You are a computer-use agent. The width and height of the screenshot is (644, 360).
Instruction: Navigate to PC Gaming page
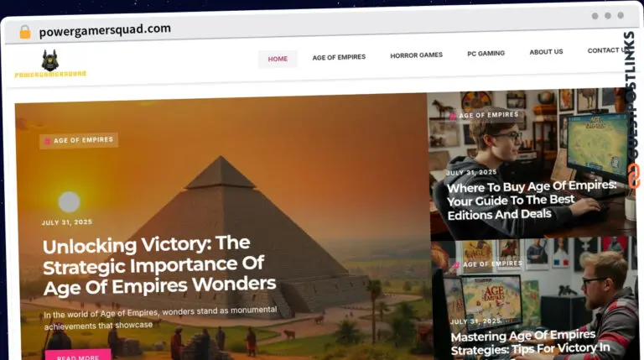tap(486, 54)
